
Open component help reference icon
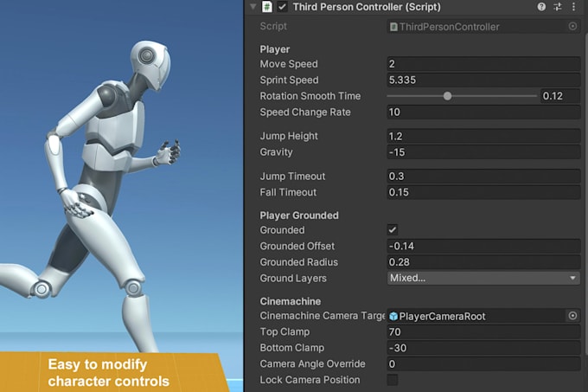[x=542, y=7]
